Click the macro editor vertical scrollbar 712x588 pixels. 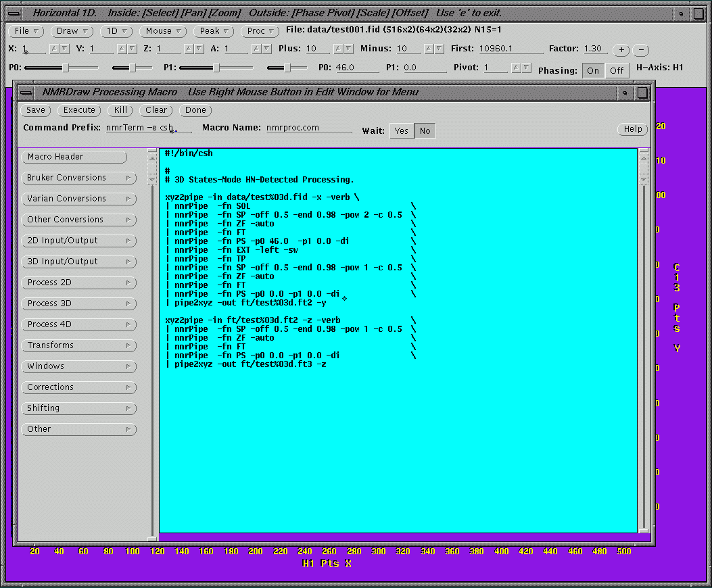(x=644, y=340)
